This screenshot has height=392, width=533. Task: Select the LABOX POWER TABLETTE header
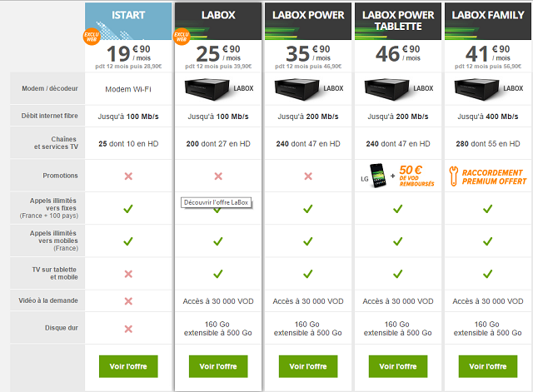pos(397,20)
